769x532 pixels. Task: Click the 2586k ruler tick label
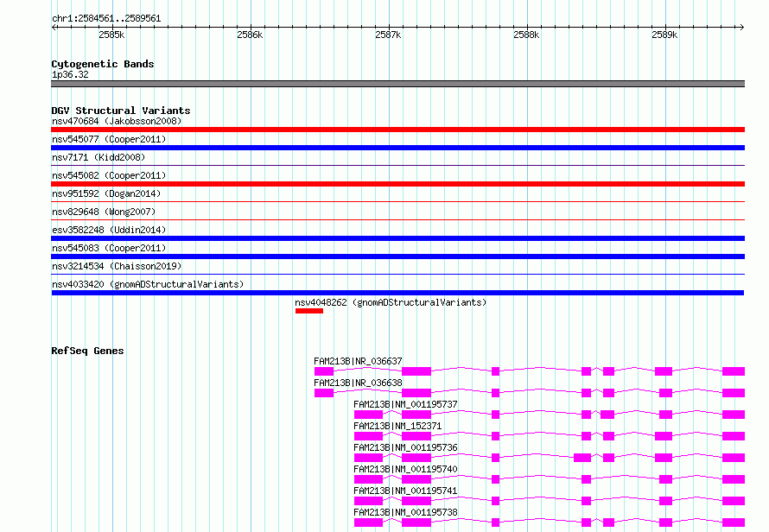(x=250, y=35)
